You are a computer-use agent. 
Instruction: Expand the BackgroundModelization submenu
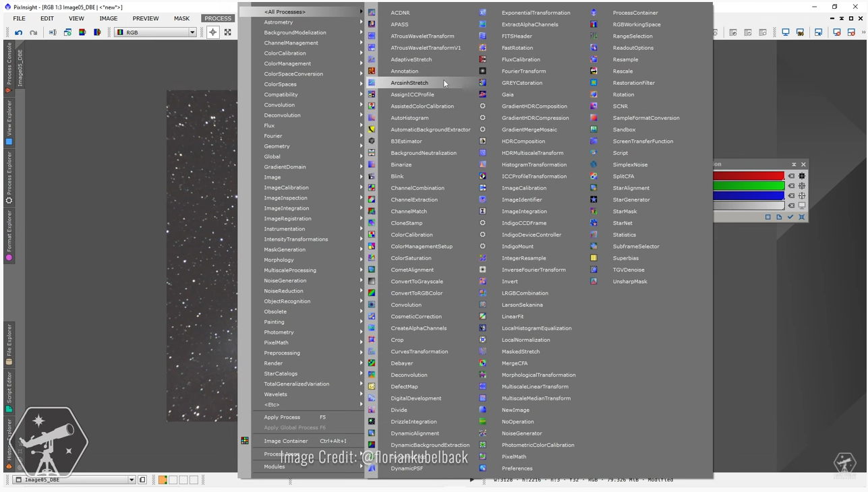point(308,32)
